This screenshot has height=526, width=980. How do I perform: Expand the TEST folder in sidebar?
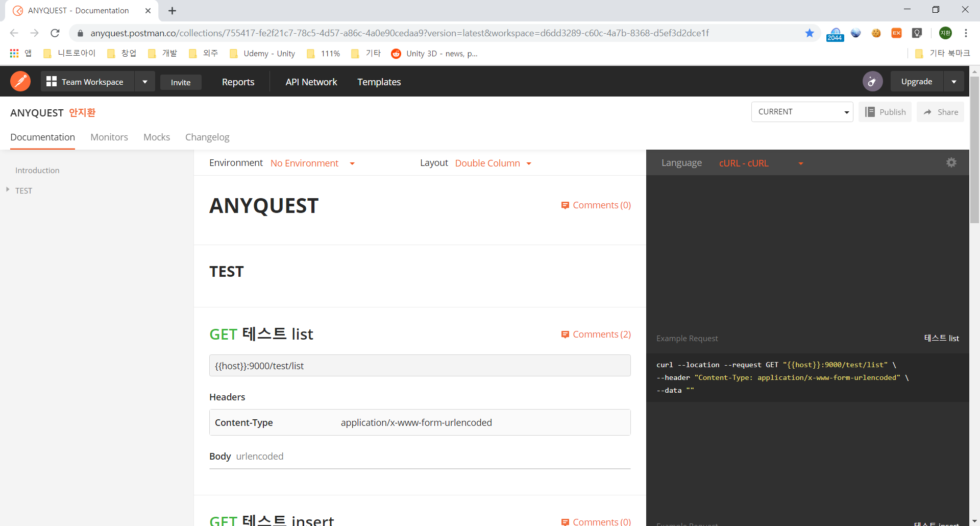click(x=8, y=189)
